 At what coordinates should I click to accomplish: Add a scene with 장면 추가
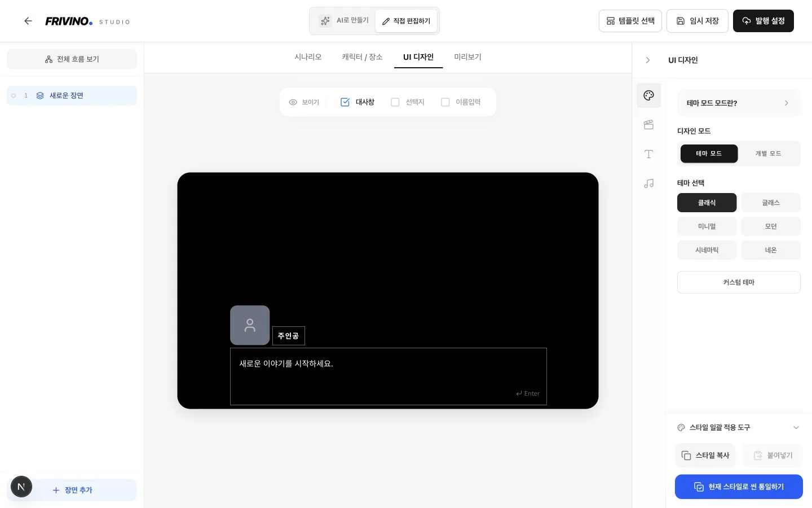pyautogui.click(x=72, y=490)
